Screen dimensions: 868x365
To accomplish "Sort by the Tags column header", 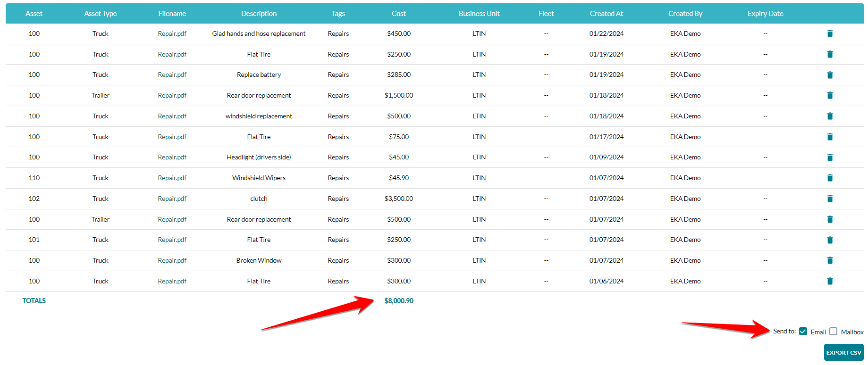I will click(x=338, y=14).
